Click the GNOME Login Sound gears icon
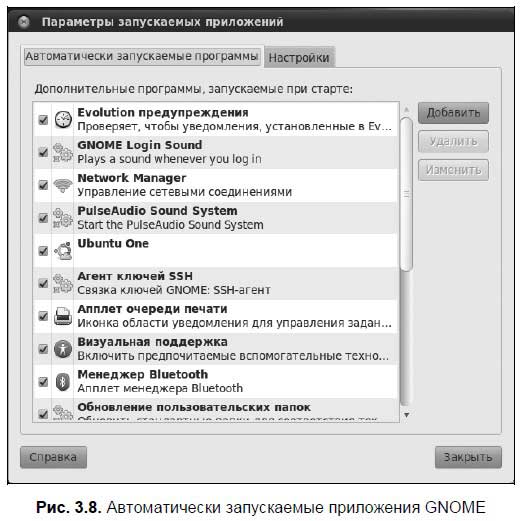The width and height of the screenshot is (523, 521). click(63, 152)
